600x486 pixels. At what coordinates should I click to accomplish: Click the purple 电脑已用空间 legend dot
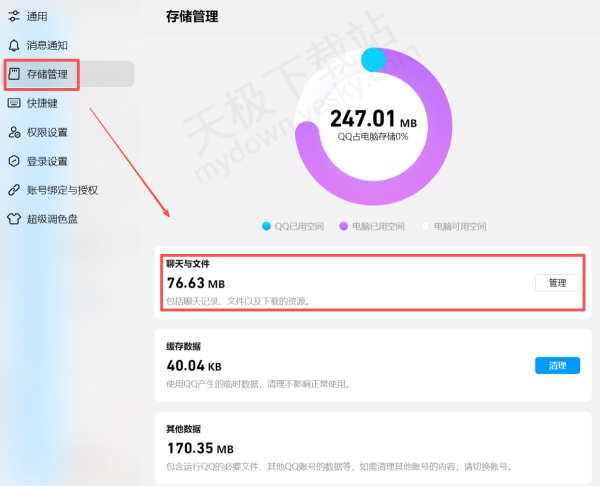coord(342,227)
